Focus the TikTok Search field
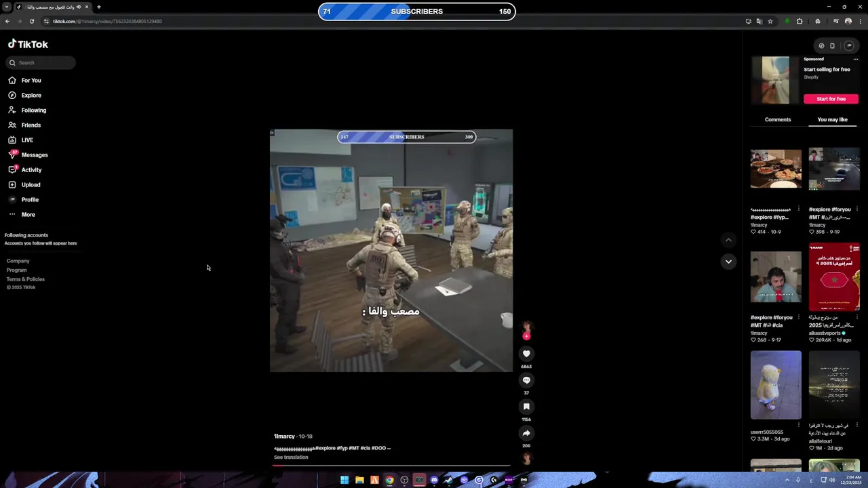Image resolution: width=868 pixels, height=488 pixels. (x=41, y=62)
